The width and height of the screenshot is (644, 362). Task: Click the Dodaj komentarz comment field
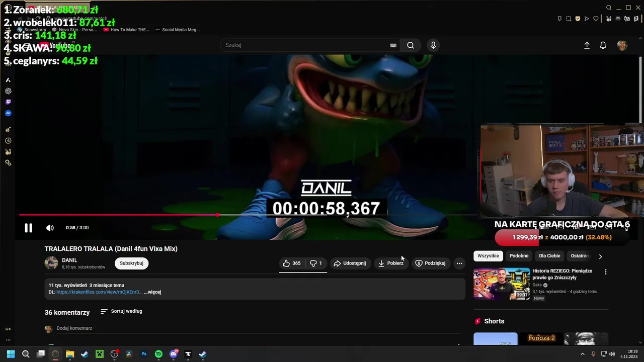(x=258, y=328)
